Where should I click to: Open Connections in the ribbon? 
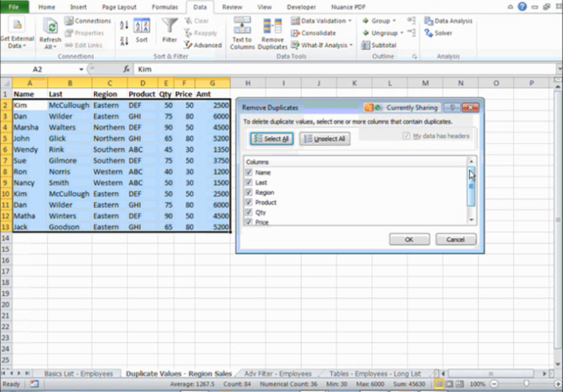pyautogui.click(x=88, y=21)
